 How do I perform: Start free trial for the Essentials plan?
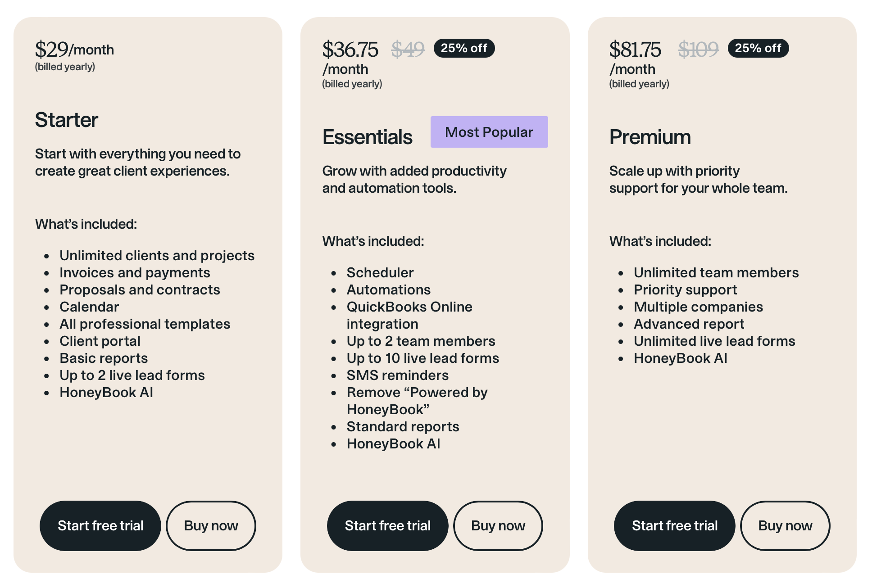click(387, 525)
